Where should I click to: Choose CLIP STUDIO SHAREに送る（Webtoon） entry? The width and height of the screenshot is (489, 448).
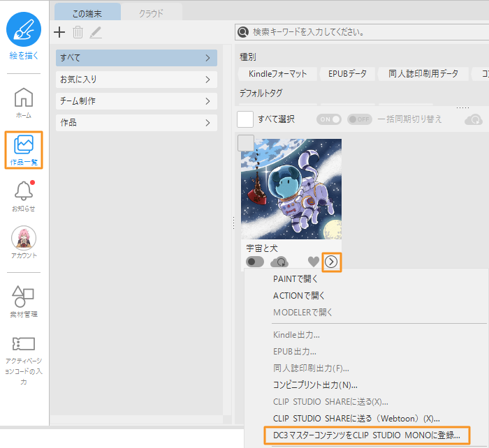click(356, 419)
